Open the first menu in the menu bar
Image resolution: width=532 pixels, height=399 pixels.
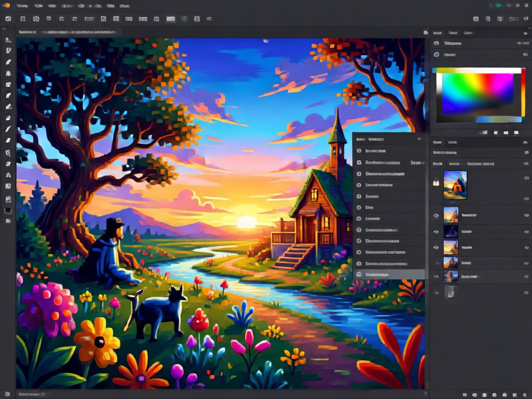[x=22, y=6]
